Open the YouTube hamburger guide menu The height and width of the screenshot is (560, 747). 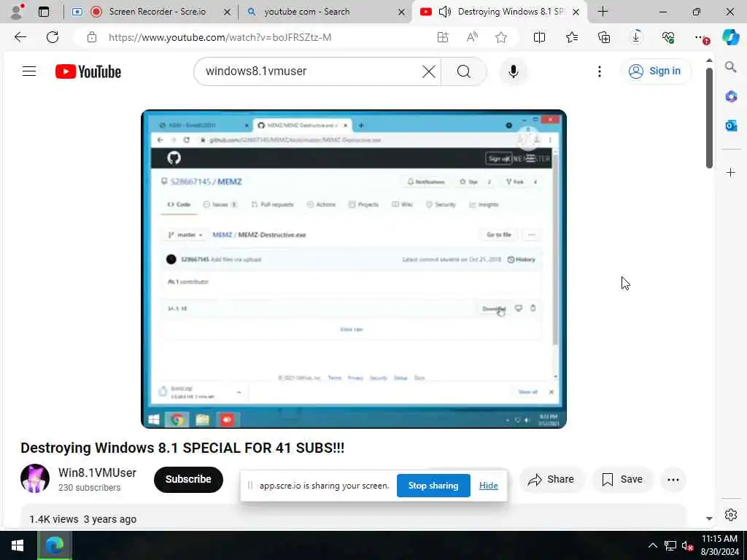[29, 71]
